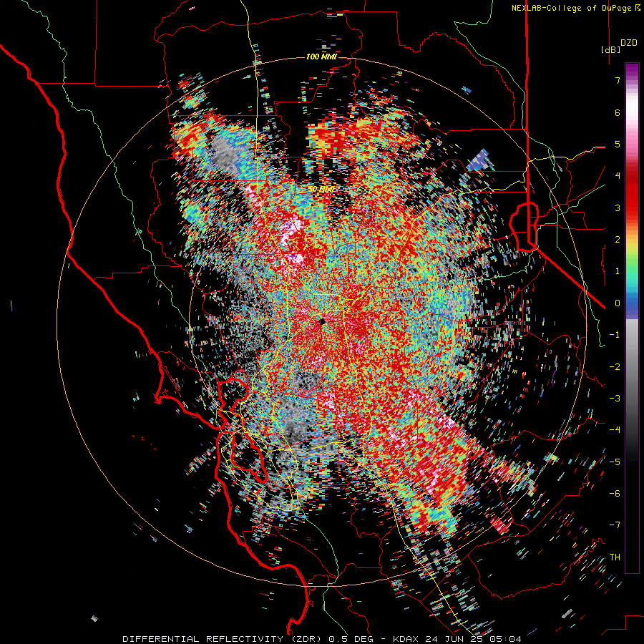Click the 0 value on color scale
This screenshot has height=644, width=644.
point(618,303)
